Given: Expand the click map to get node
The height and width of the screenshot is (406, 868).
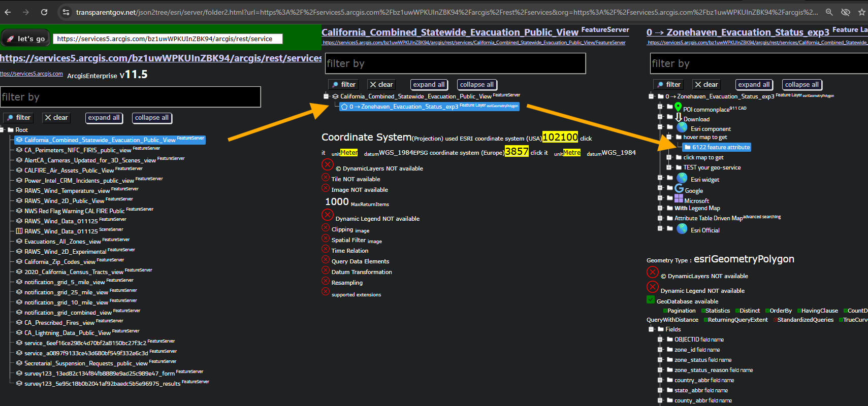Looking at the screenshot, I should tap(669, 157).
